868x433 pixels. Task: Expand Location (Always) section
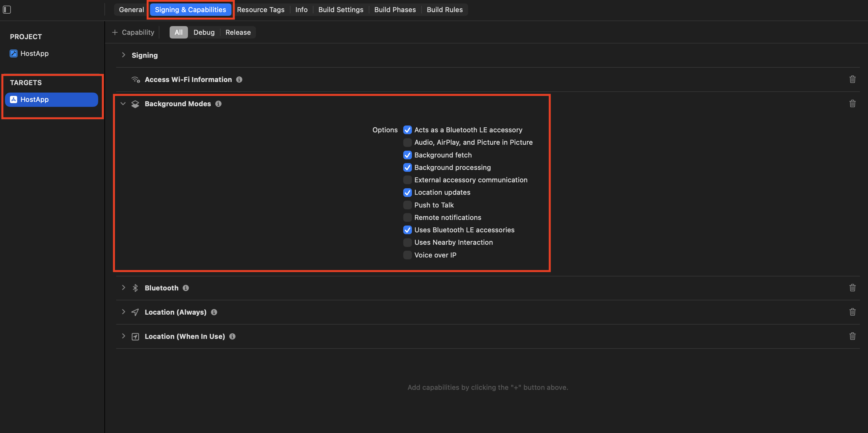123,312
